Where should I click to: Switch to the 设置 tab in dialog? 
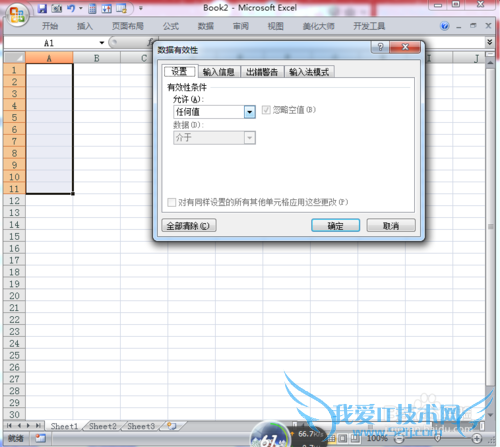click(179, 71)
